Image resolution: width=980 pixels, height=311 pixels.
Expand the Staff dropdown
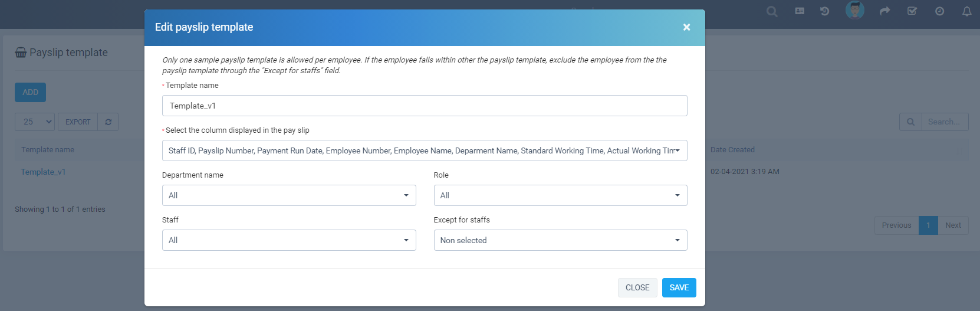click(289, 240)
